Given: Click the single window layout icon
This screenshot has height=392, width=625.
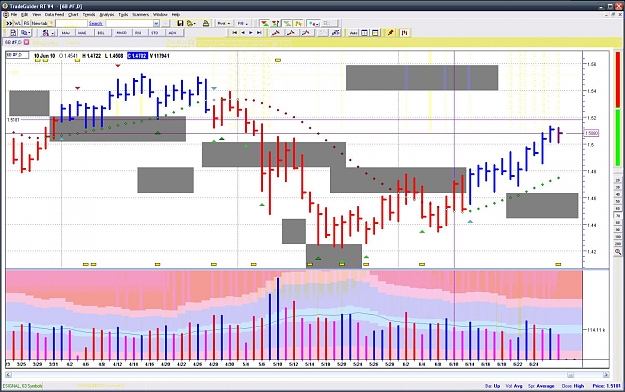Looking at the screenshot, I should [375, 33].
